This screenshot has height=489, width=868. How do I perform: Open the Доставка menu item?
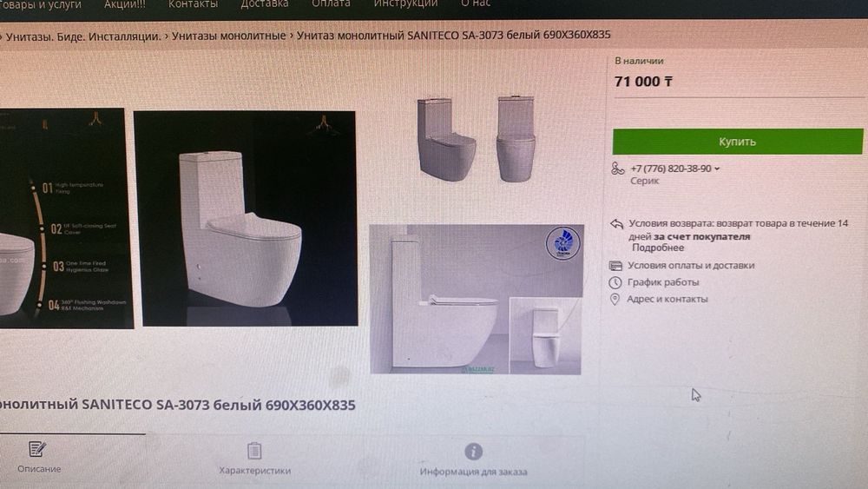coord(265,3)
